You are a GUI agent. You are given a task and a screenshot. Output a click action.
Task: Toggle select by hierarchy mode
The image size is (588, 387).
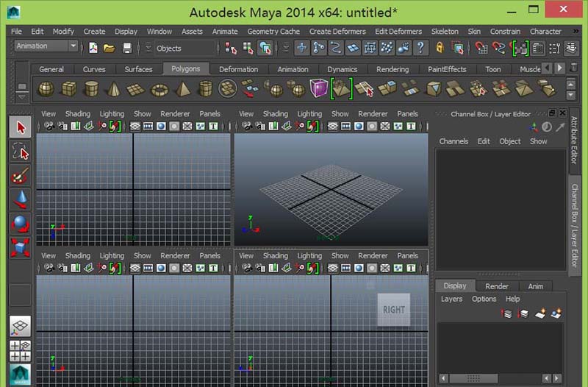pos(231,48)
